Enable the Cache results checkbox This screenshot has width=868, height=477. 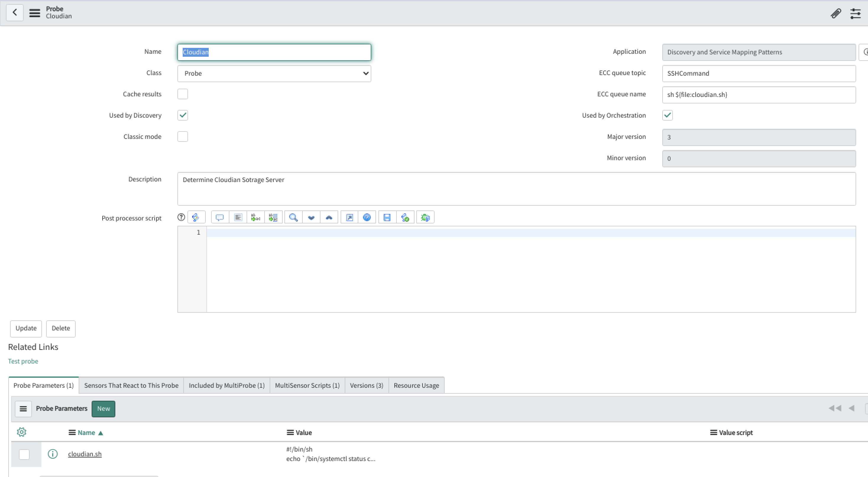[x=183, y=94]
